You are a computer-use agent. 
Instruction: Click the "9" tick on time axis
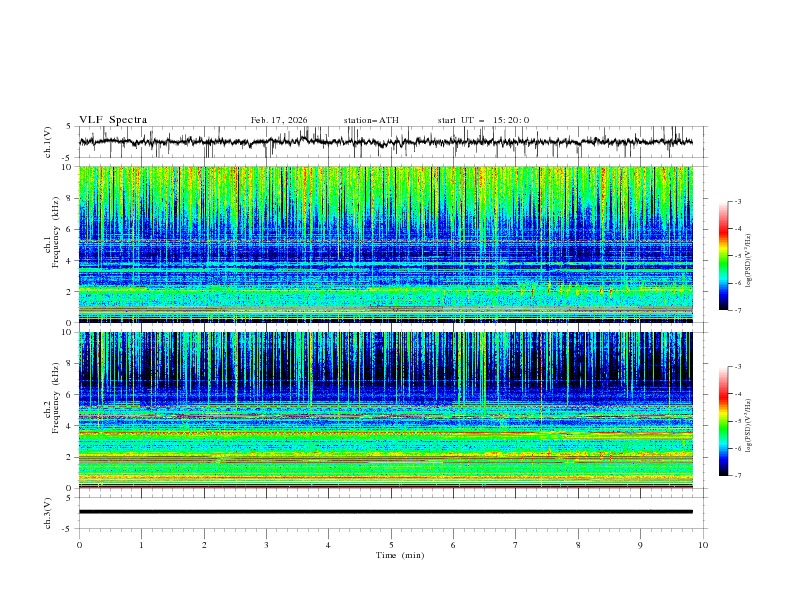[x=640, y=545]
